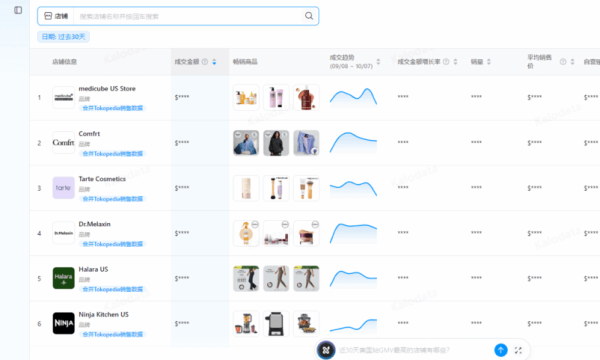Open Dr.Melaxin second product thumbnail
This screenshot has height=360, width=600.
click(x=276, y=233)
